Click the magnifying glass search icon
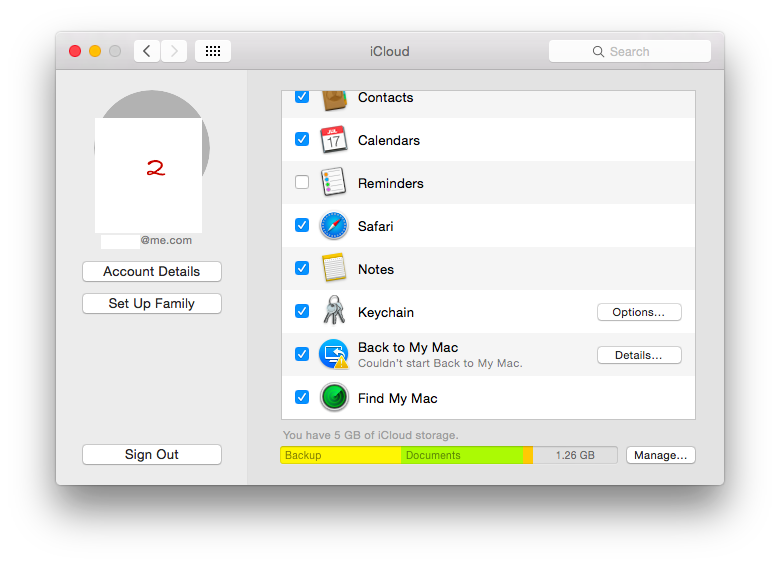Viewport: 780px width, 565px height. pyautogui.click(x=598, y=52)
